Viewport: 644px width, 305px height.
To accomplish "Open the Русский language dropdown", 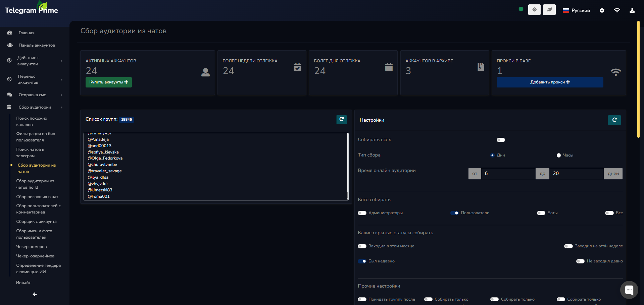I will pos(576,10).
